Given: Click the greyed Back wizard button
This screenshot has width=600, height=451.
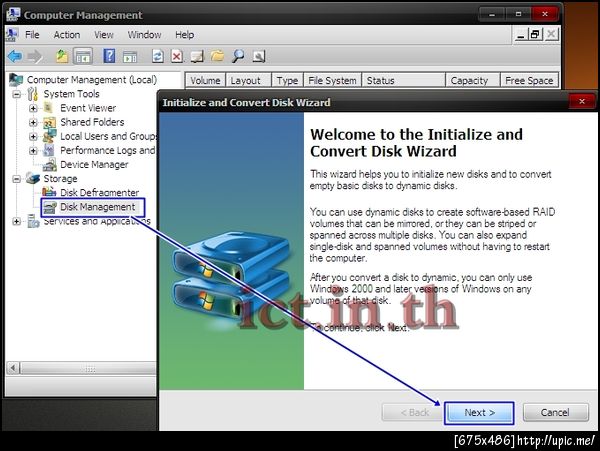Looking at the screenshot, I should pyautogui.click(x=414, y=412).
